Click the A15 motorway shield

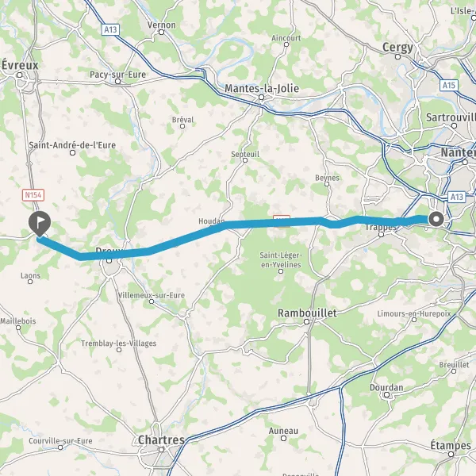(449, 86)
